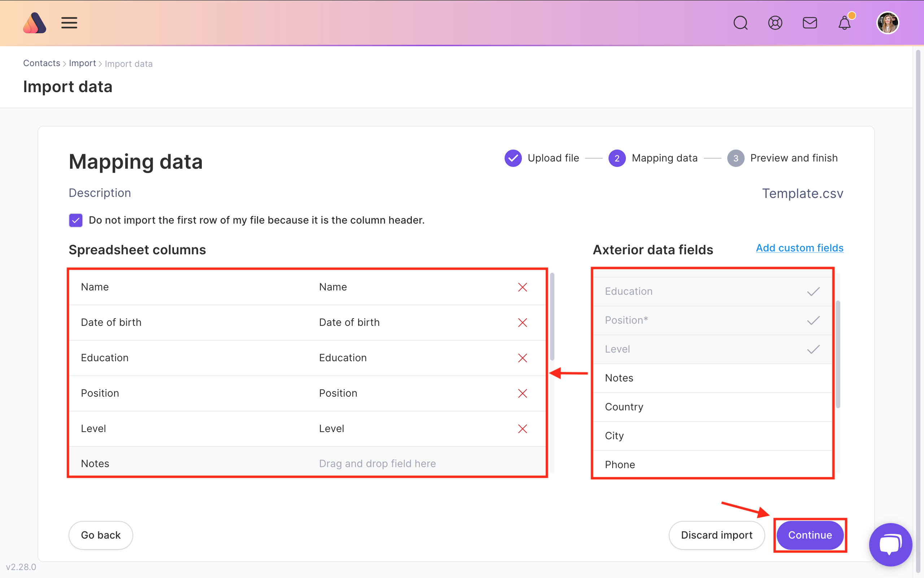924x578 pixels.
Task: Click the Position* checkmark icon
Action: tap(813, 320)
